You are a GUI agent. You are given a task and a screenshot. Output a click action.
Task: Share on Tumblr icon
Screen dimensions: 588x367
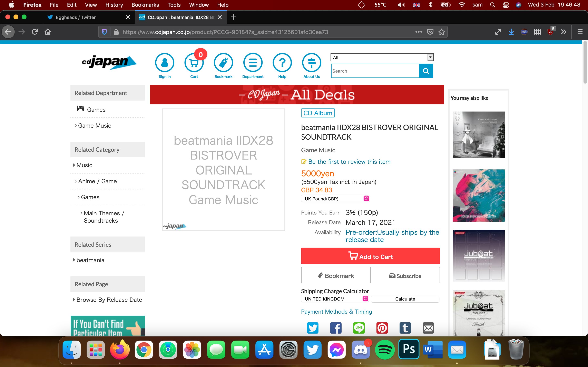click(x=405, y=328)
